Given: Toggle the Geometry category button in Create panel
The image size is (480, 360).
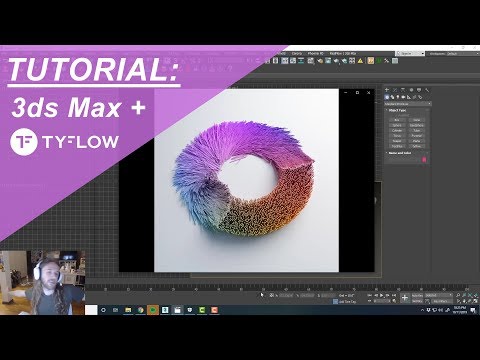Looking at the screenshot, I should 387,97.
